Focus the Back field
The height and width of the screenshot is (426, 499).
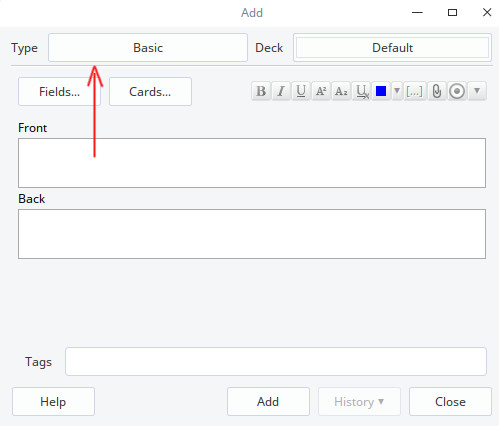pos(252,234)
